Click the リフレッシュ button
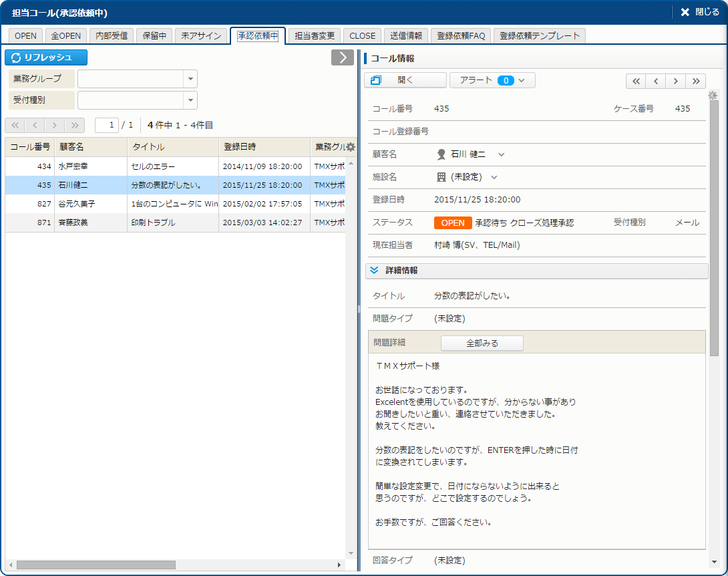 tap(46, 57)
